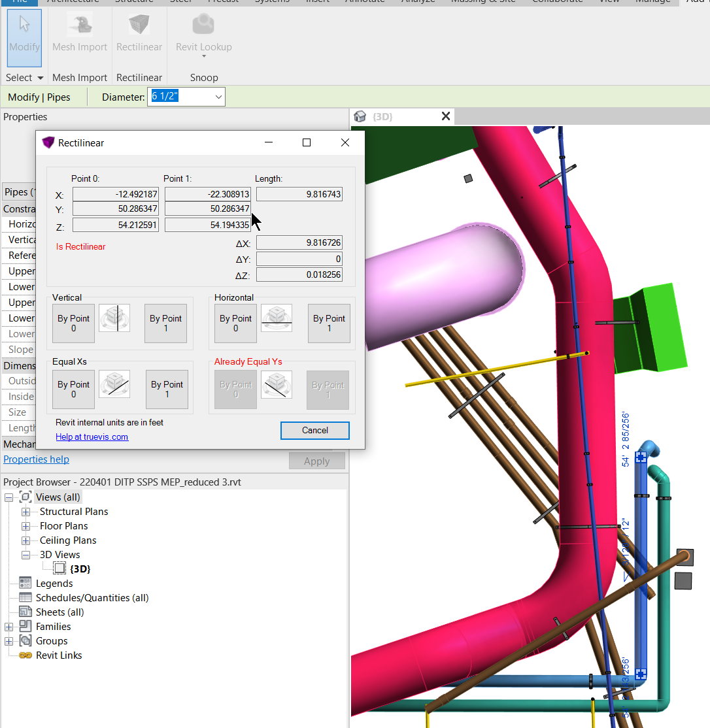Click the Families folder icon
Image resolution: width=710 pixels, height=728 pixels.
pos(25,626)
